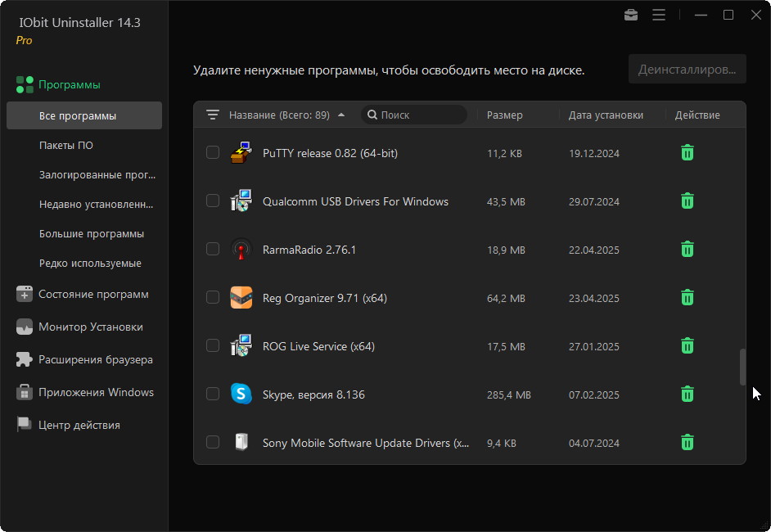Uninstall ROG Live Service via trash icon
The height and width of the screenshot is (532, 771).
click(688, 345)
